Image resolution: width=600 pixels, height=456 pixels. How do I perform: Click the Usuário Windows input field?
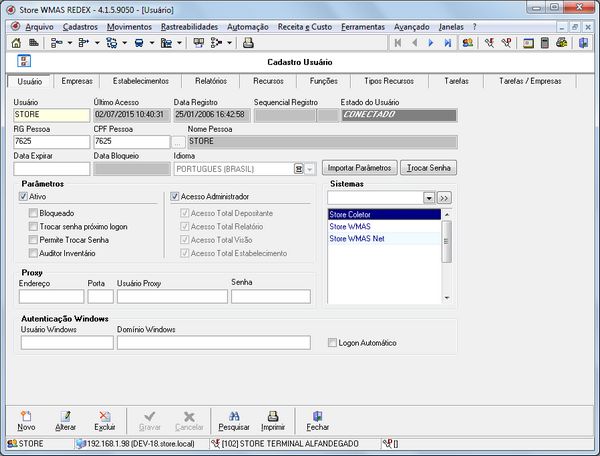click(67, 342)
